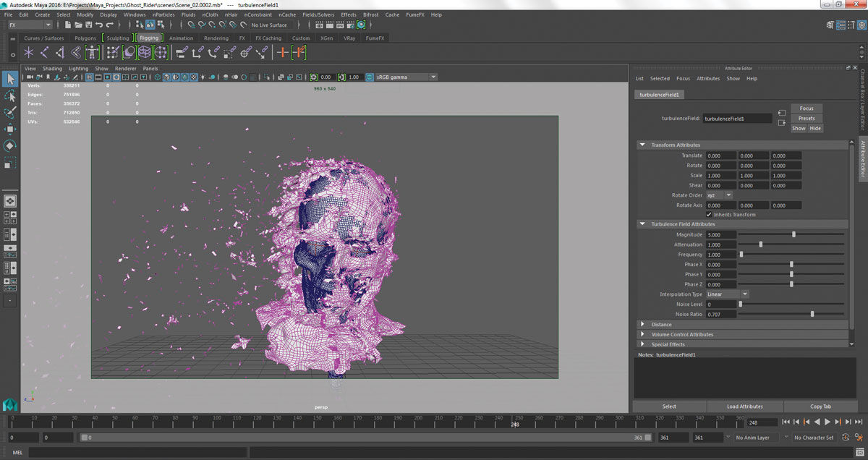The image size is (868, 460).
Task: Click the Create Lattice shelf icon
Action: pyautogui.click(x=145, y=52)
